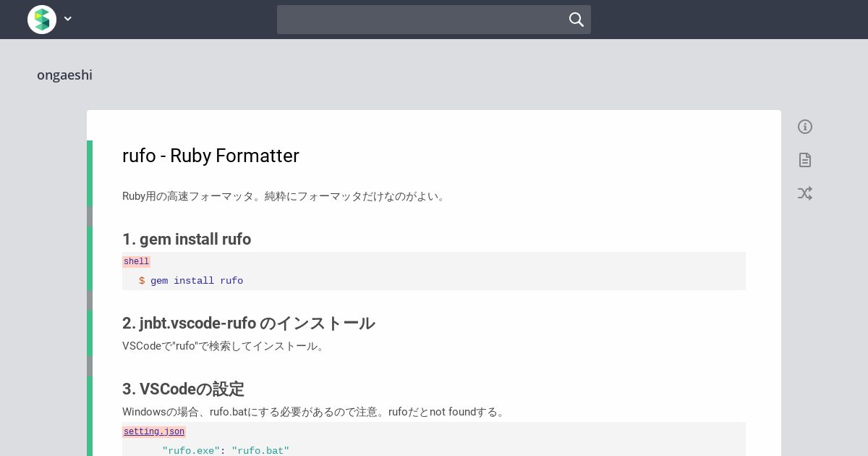
Task: Click the Windowsの場合、rufo.bat note text
Action: (315, 412)
